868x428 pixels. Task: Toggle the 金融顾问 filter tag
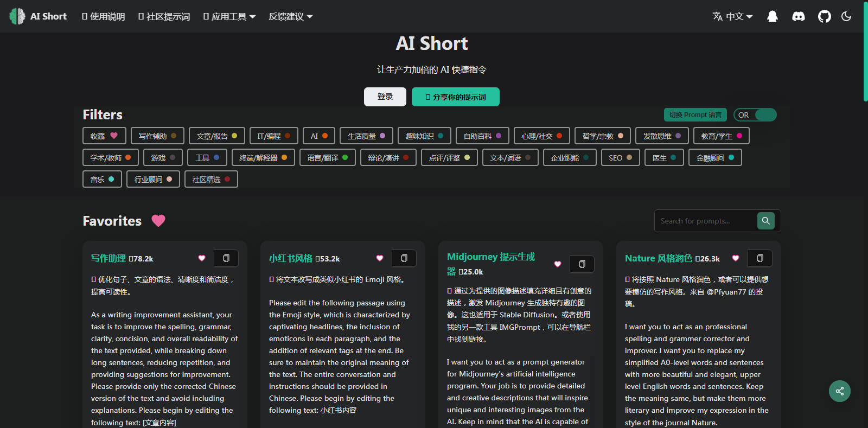[715, 157]
